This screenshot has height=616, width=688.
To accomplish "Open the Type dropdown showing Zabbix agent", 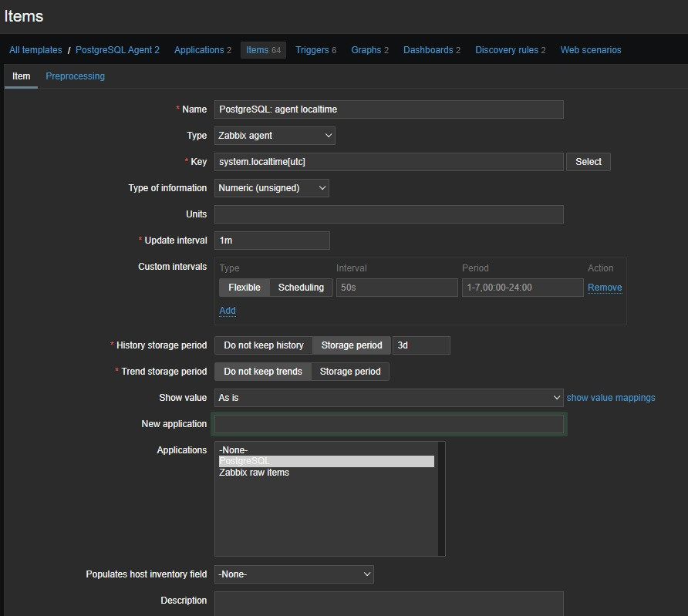I will [275, 136].
